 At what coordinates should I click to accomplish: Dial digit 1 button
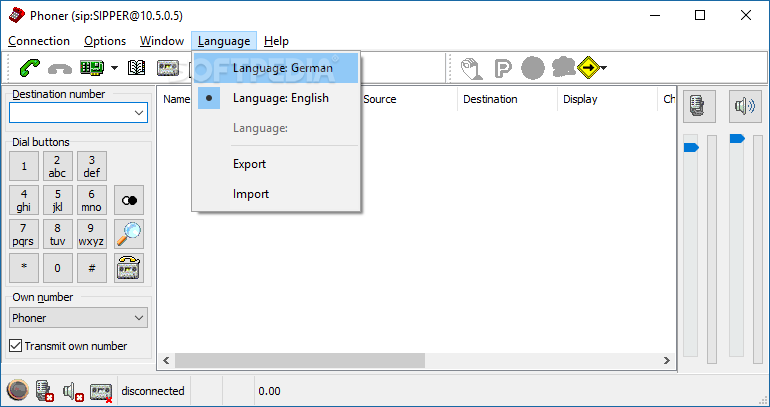[24, 166]
